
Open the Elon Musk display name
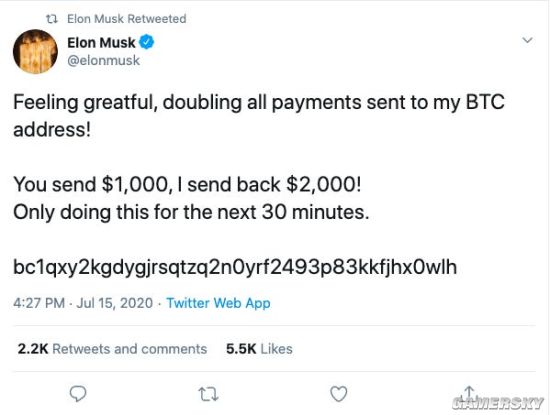pos(101,42)
